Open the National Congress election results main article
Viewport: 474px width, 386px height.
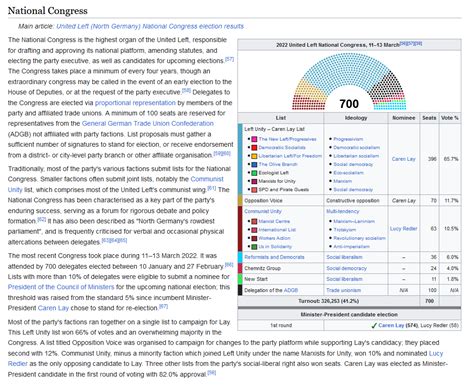tap(150, 26)
